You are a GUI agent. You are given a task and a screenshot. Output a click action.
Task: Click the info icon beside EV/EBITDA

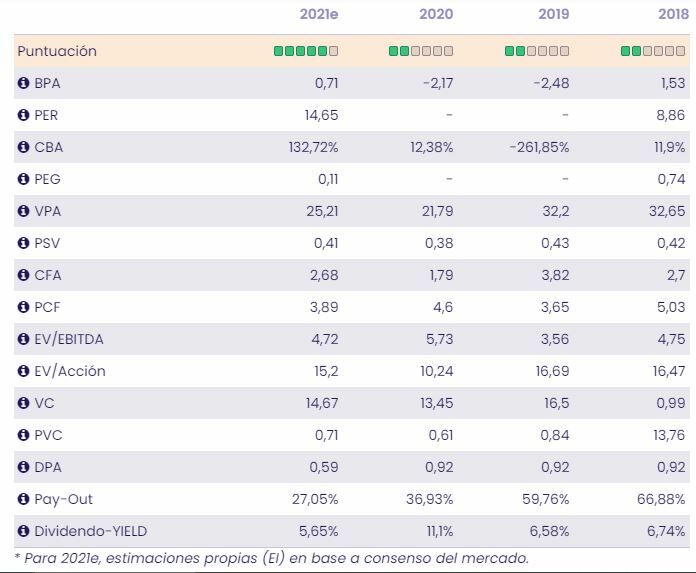click(x=24, y=339)
